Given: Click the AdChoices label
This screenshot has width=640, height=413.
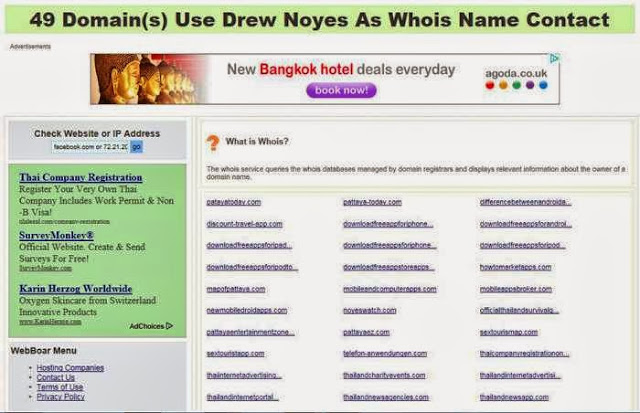Looking at the screenshot, I should 147,326.
